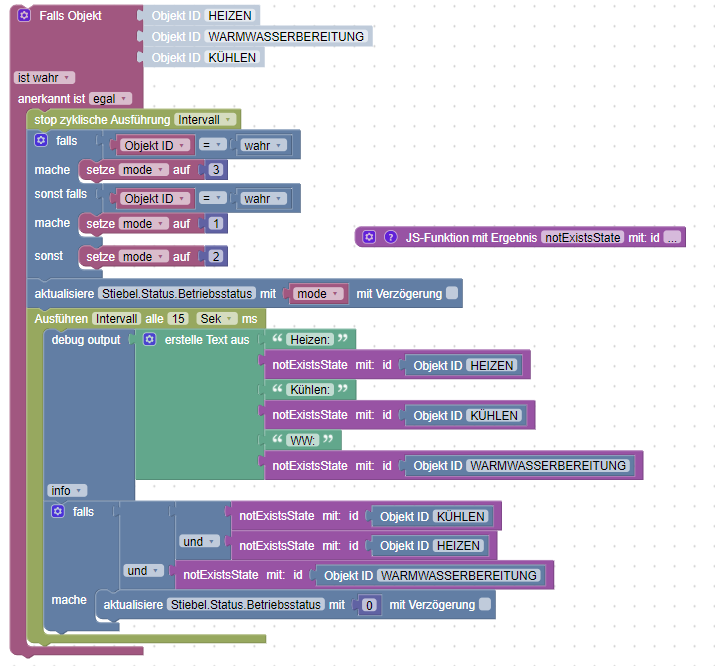Select the 'debug output' block label
Screen dimensions: 715x666
tap(86, 340)
